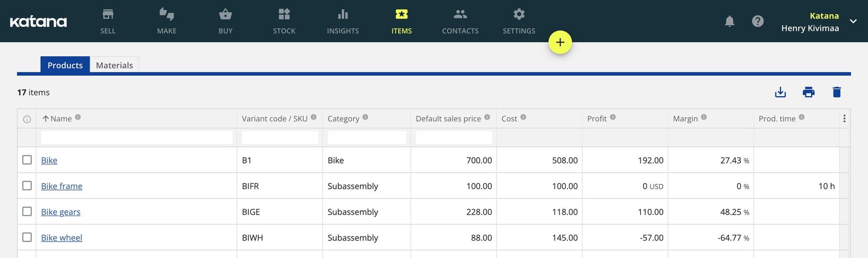Click the help question mark icon

(x=758, y=21)
